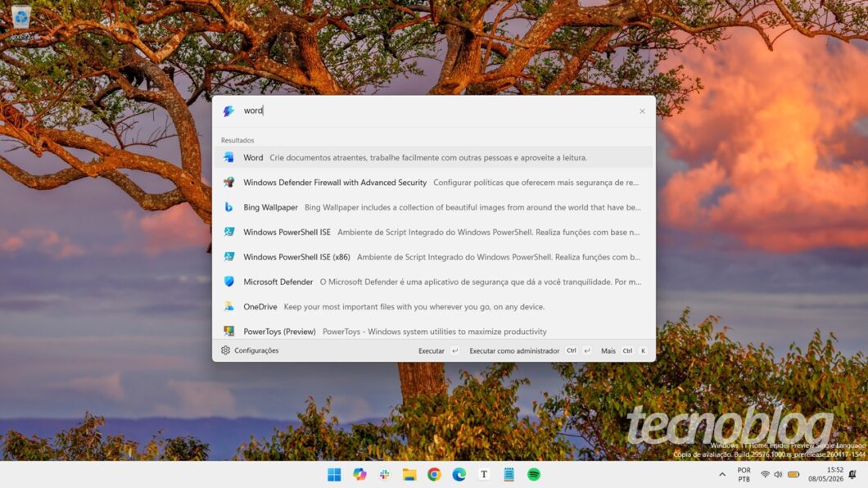Open the Configurações gear icon
Image resolution: width=868 pixels, height=488 pixels.
tap(225, 350)
